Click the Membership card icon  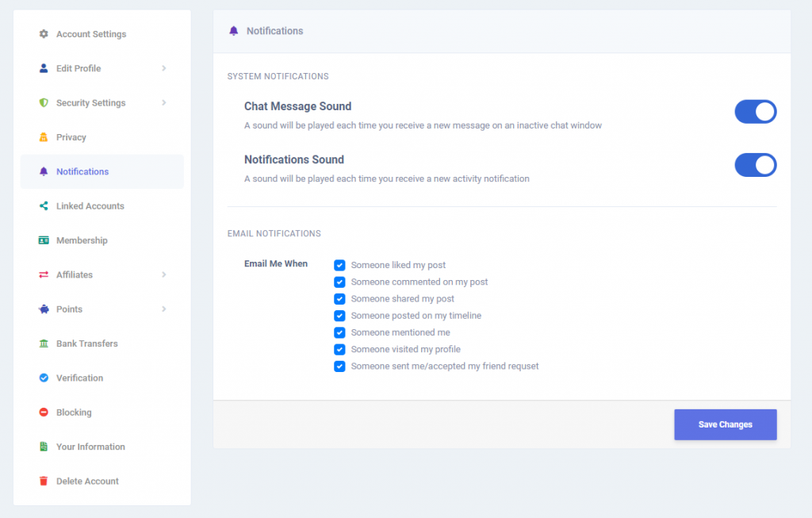point(44,240)
